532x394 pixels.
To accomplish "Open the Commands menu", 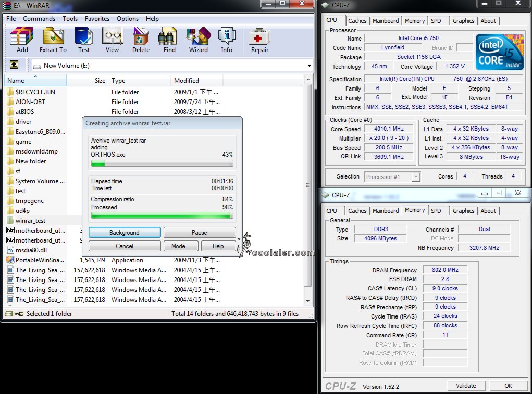I will tap(39, 19).
